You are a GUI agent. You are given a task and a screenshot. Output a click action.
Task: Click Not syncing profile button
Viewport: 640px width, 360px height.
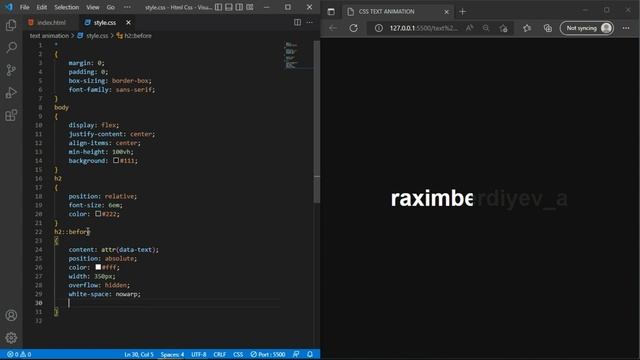pos(587,28)
